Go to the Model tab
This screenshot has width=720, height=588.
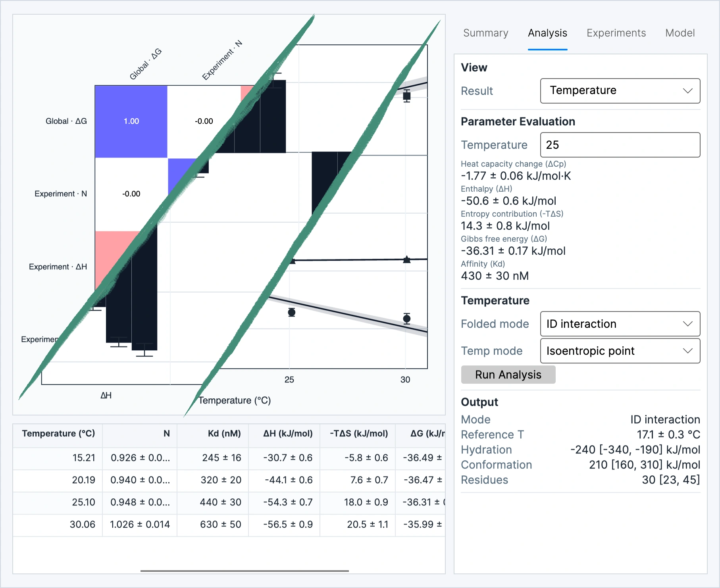click(680, 33)
